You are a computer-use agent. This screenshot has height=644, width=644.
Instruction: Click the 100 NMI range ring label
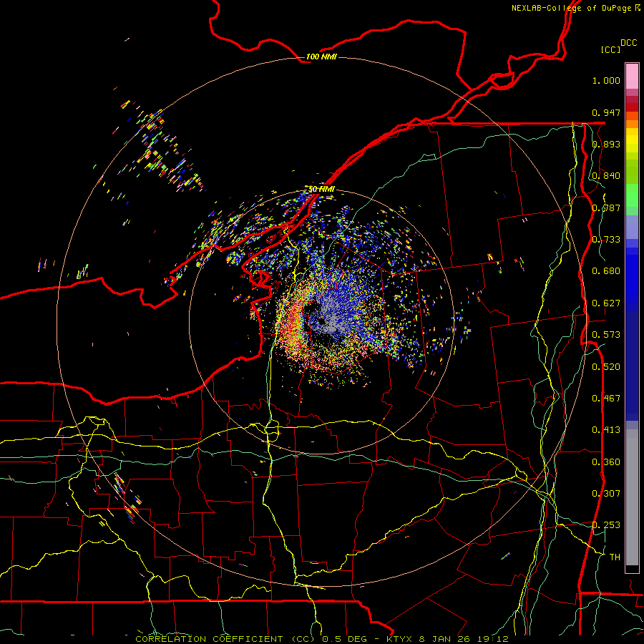tap(321, 57)
